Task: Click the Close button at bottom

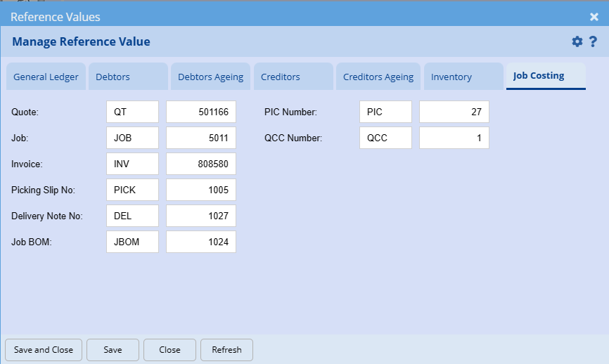Action: tap(169, 350)
